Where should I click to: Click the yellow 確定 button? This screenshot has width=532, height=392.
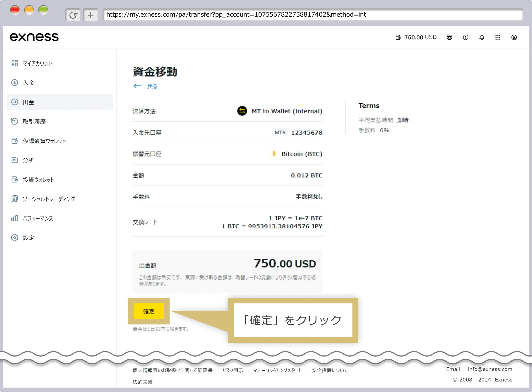(x=149, y=311)
